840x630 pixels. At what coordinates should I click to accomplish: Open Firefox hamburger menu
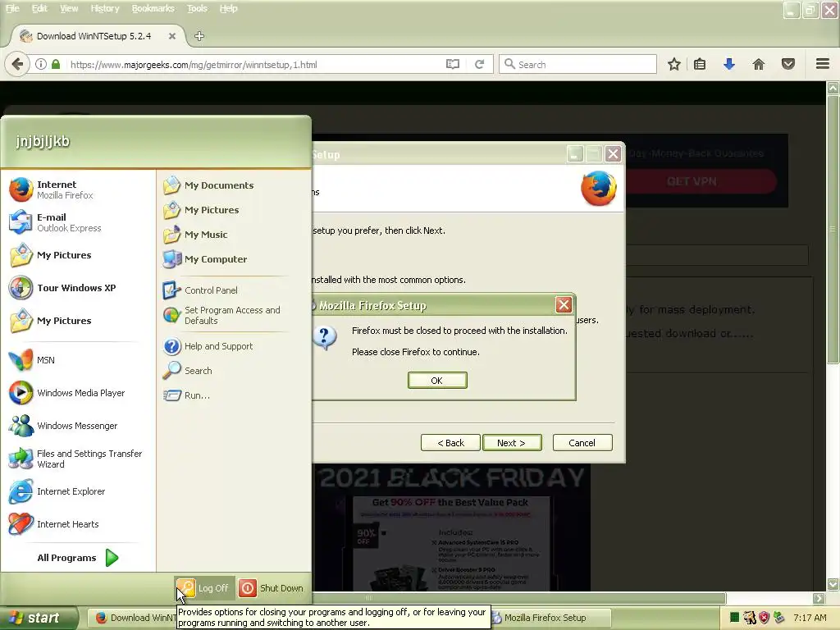tap(823, 64)
